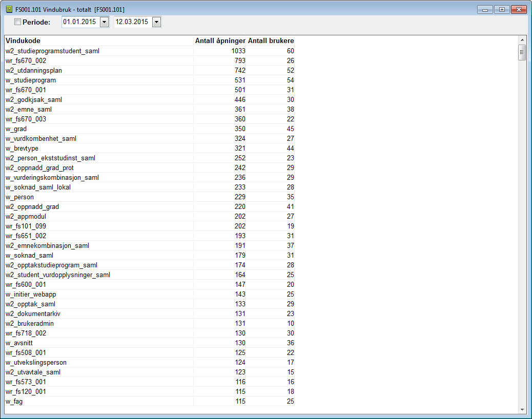
Task: Select row wr_fs101_099
Action: pyautogui.click(x=150, y=226)
